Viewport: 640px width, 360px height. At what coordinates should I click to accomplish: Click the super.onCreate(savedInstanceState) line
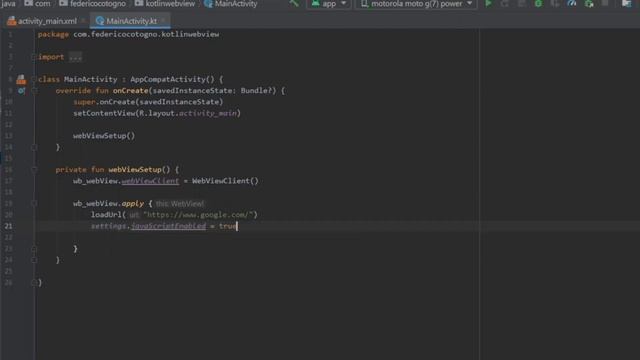(148, 102)
